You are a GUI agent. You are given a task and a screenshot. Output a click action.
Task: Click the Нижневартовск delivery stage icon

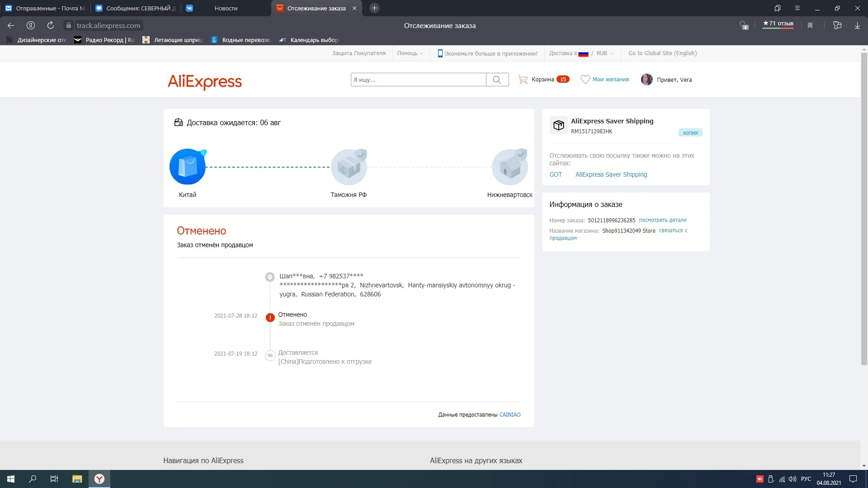[509, 167]
